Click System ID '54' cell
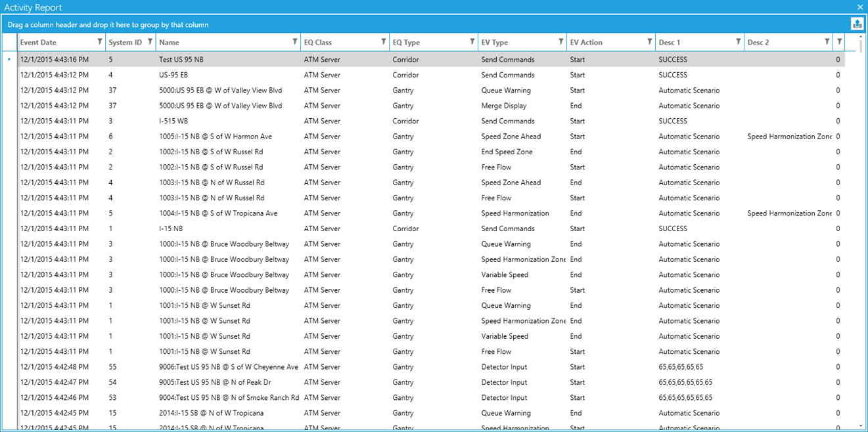The image size is (868, 432). pyautogui.click(x=131, y=382)
